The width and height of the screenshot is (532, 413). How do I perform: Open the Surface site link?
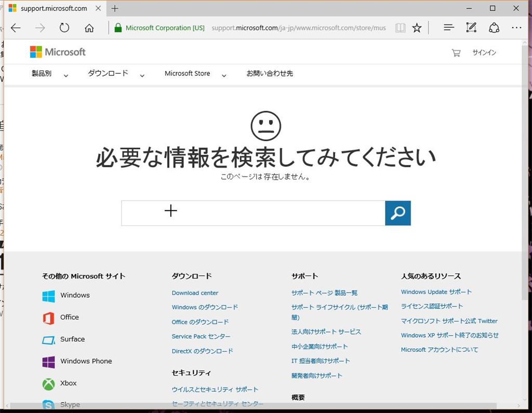coord(73,339)
